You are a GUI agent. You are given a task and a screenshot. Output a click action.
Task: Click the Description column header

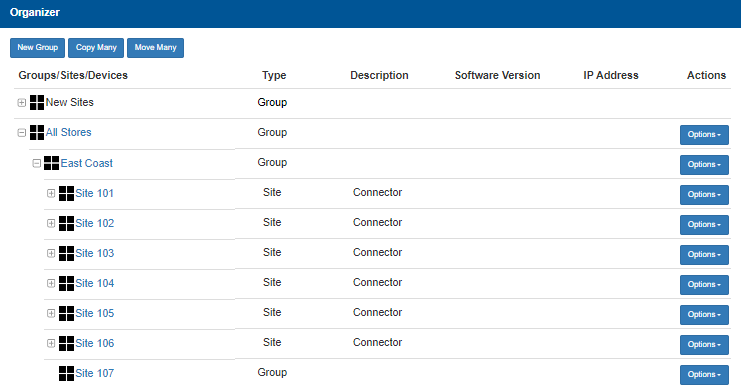point(379,75)
